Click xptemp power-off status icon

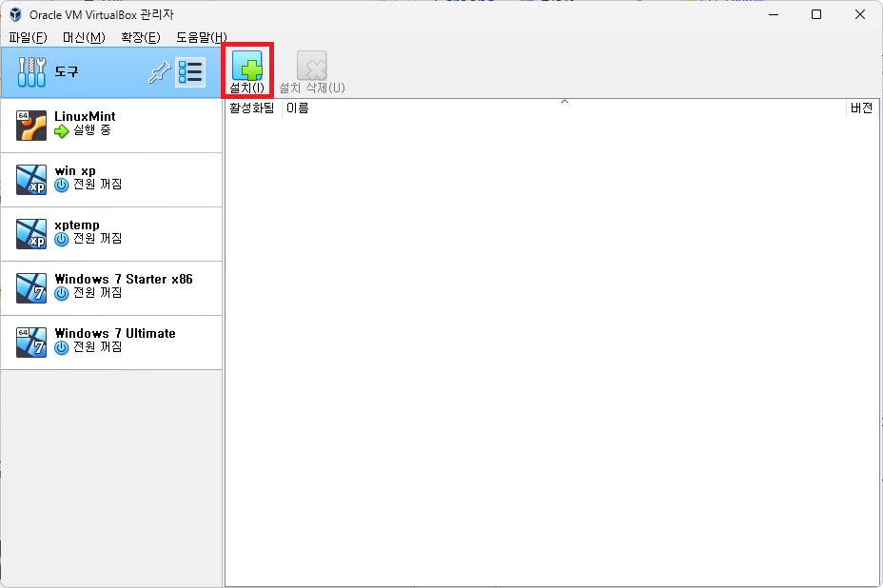[62, 240]
